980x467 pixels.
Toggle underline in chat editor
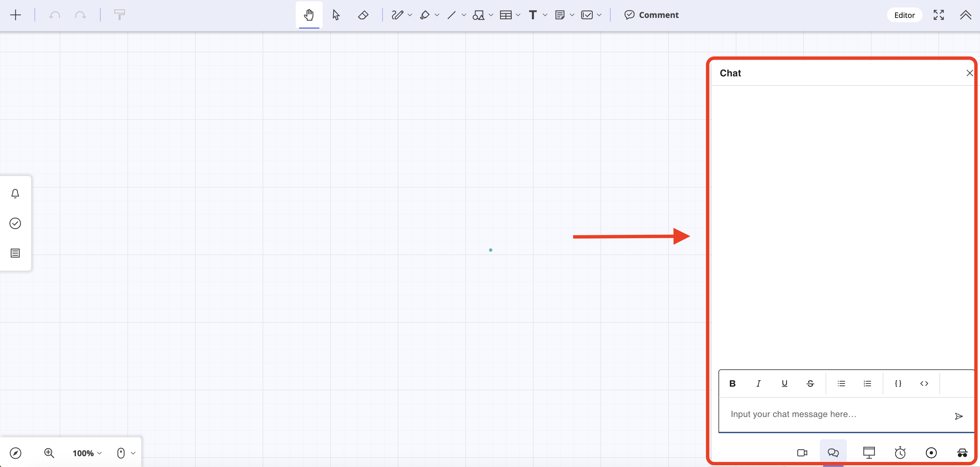[784, 383]
